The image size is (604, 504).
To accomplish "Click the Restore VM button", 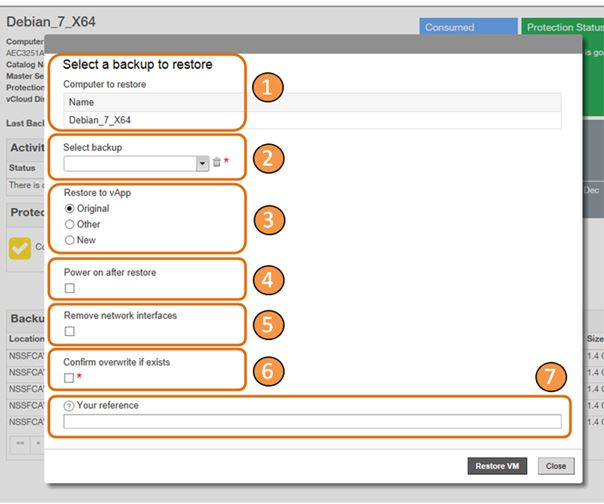I will click(x=497, y=466).
